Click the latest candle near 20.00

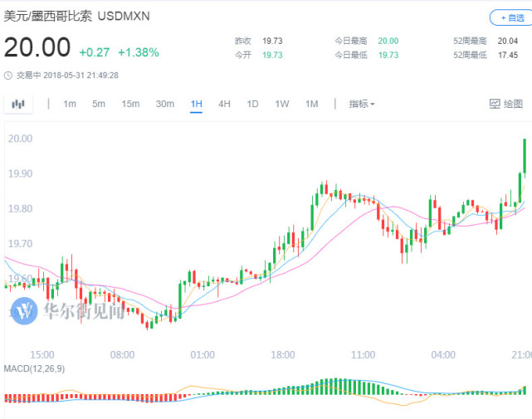[x=525, y=156]
